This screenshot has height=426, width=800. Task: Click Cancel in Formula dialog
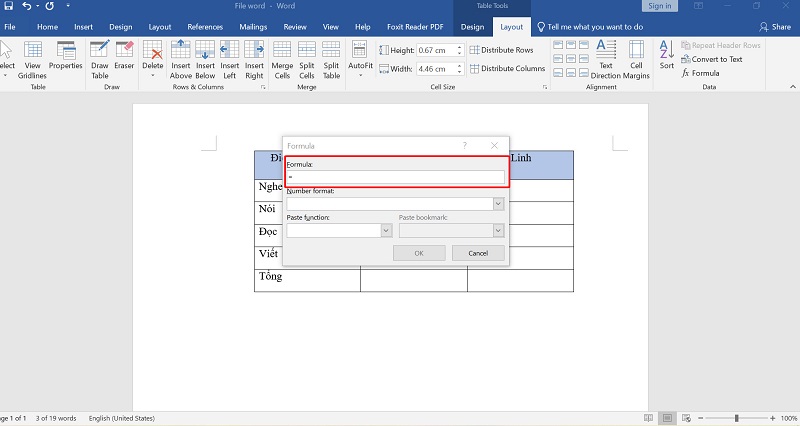[478, 253]
